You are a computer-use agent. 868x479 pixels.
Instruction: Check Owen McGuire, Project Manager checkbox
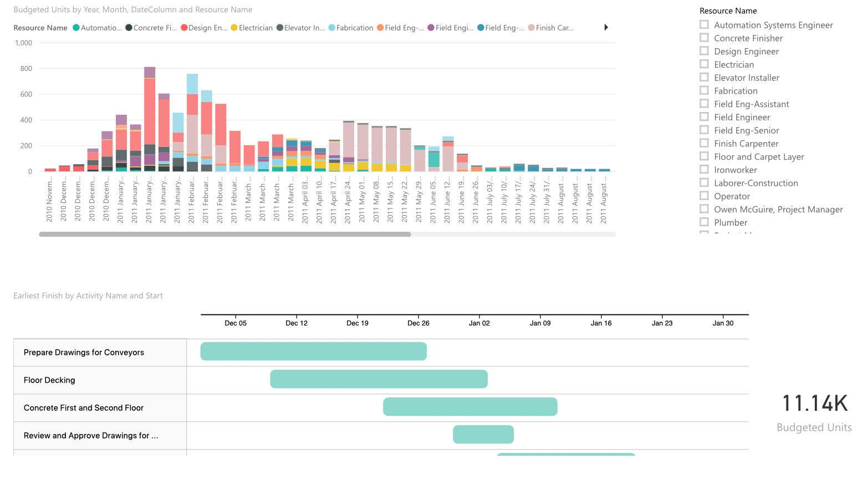pos(704,209)
